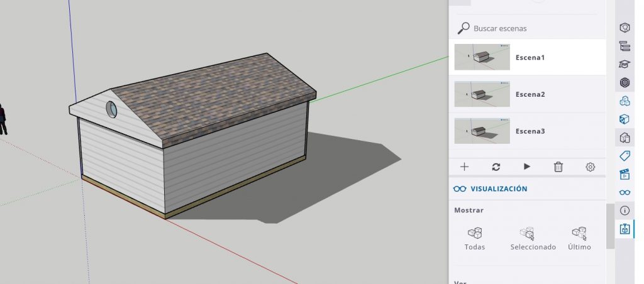The width and height of the screenshot is (644, 284).
Task: Add a new scene with plus icon
Action: pyautogui.click(x=465, y=167)
